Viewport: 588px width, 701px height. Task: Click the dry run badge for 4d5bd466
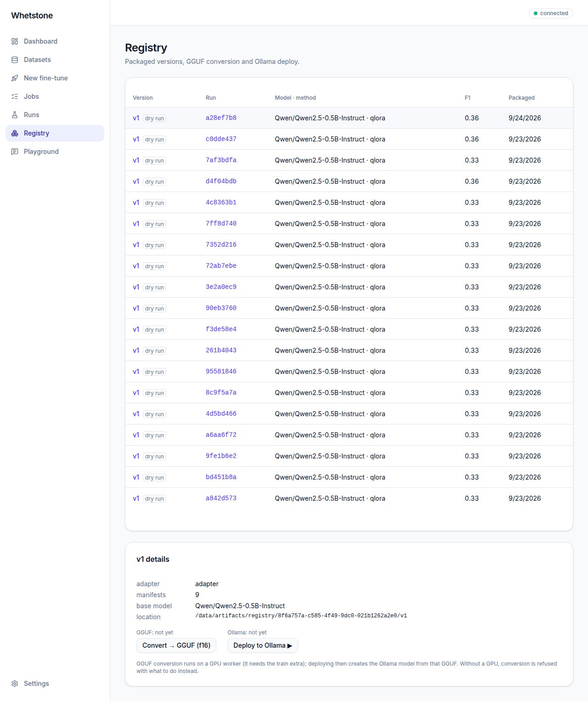click(154, 414)
